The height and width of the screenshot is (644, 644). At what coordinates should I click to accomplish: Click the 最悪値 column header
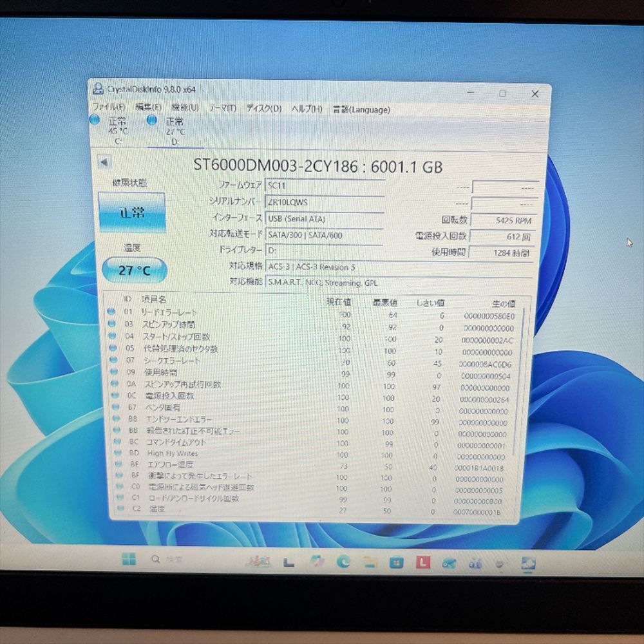pyautogui.click(x=385, y=303)
